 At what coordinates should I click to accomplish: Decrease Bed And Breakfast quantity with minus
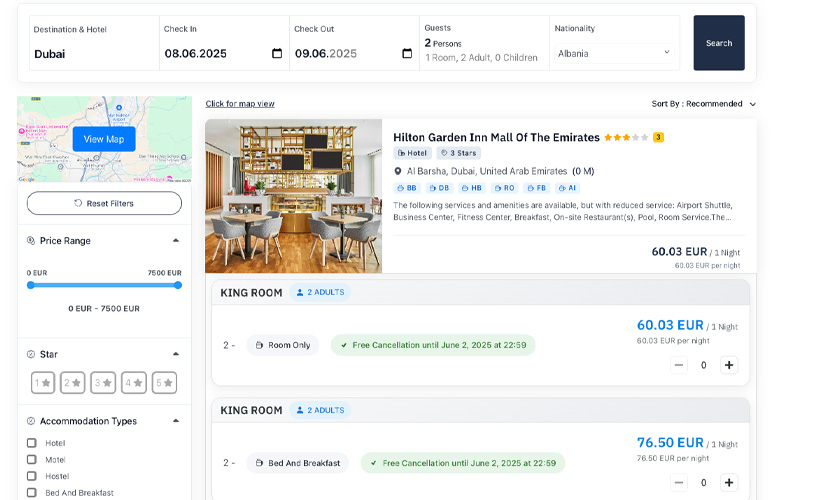(679, 483)
